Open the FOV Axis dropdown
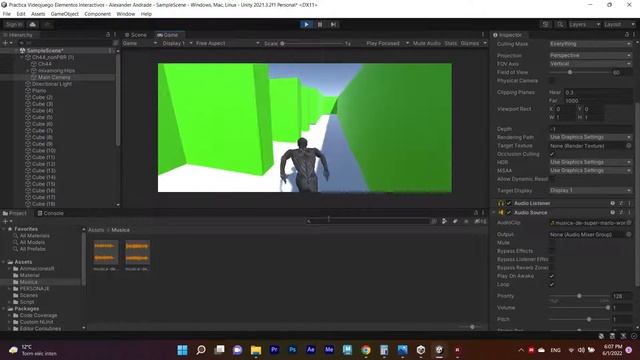The width and height of the screenshot is (640, 360). (590, 64)
